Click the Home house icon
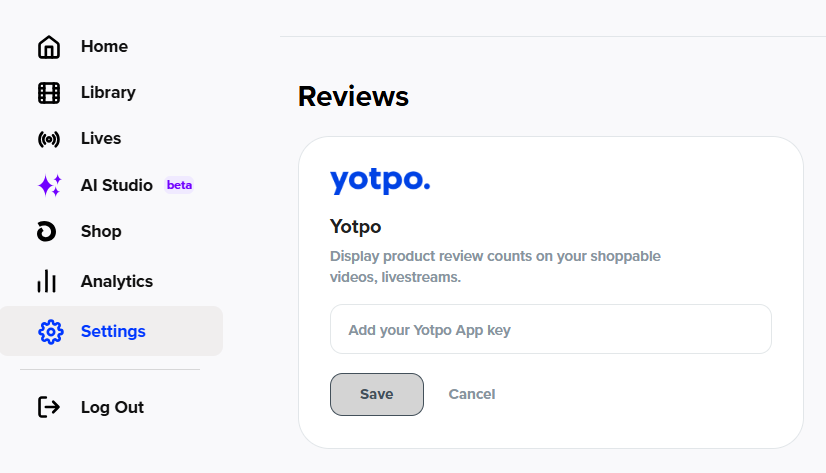 point(48,47)
